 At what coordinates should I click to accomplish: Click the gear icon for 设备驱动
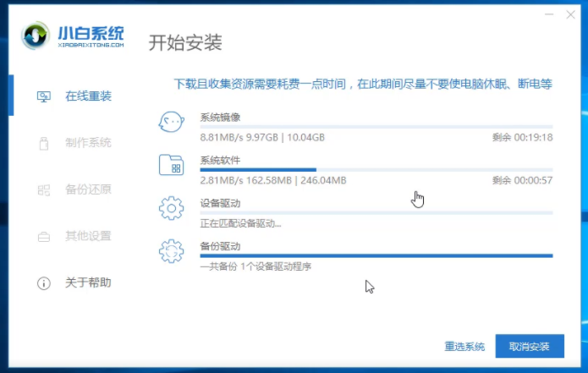[172, 208]
